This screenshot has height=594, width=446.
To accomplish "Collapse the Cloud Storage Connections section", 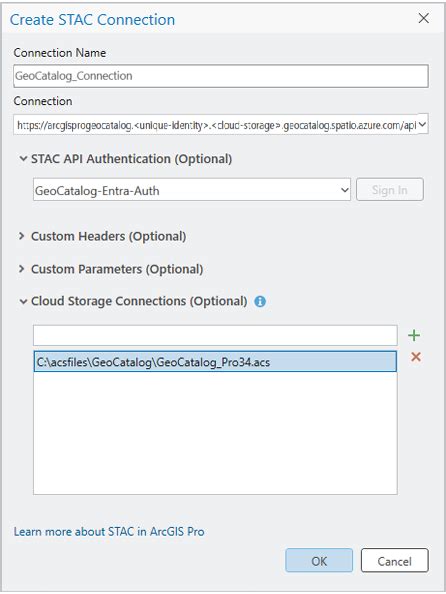I will [23, 302].
